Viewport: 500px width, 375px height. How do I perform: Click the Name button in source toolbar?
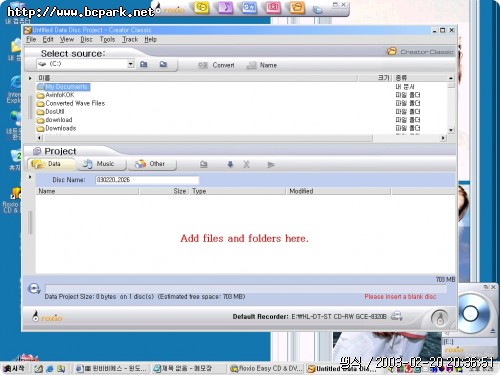262,65
